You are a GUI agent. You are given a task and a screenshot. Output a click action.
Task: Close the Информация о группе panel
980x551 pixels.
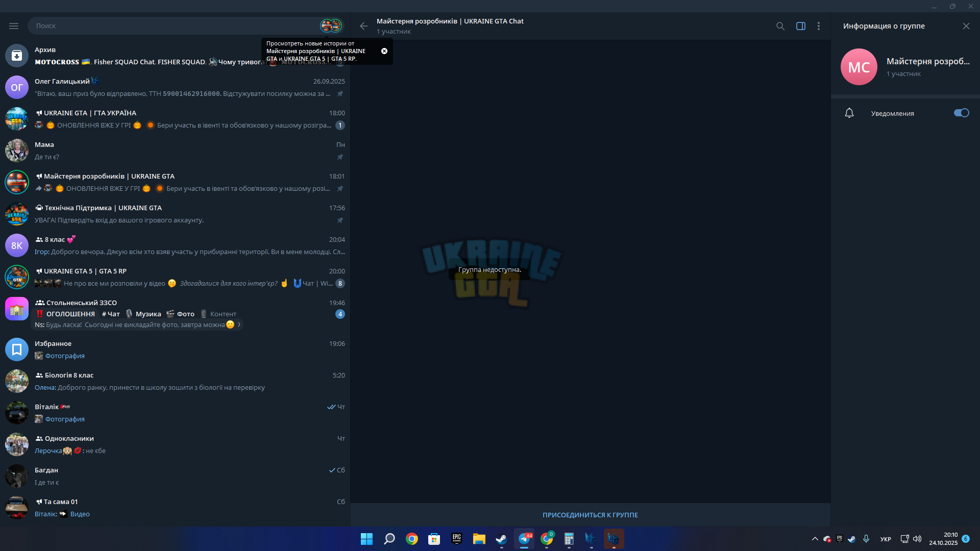point(966,26)
